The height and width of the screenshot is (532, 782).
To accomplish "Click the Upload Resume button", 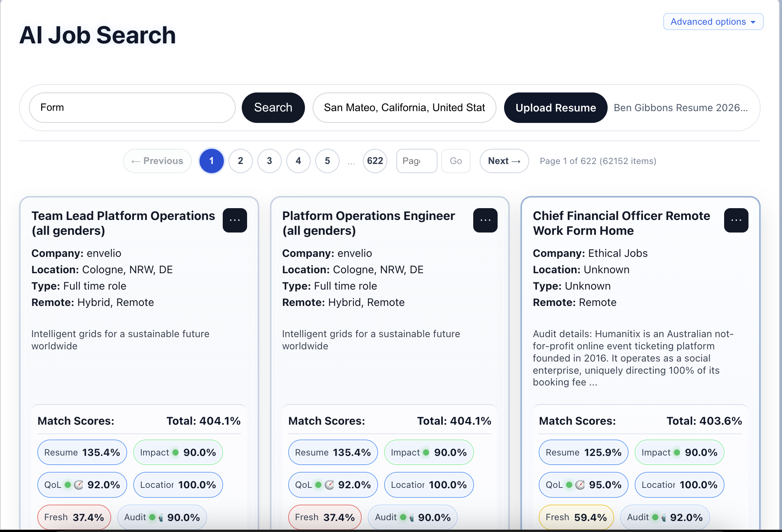I will tap(555, 108).
